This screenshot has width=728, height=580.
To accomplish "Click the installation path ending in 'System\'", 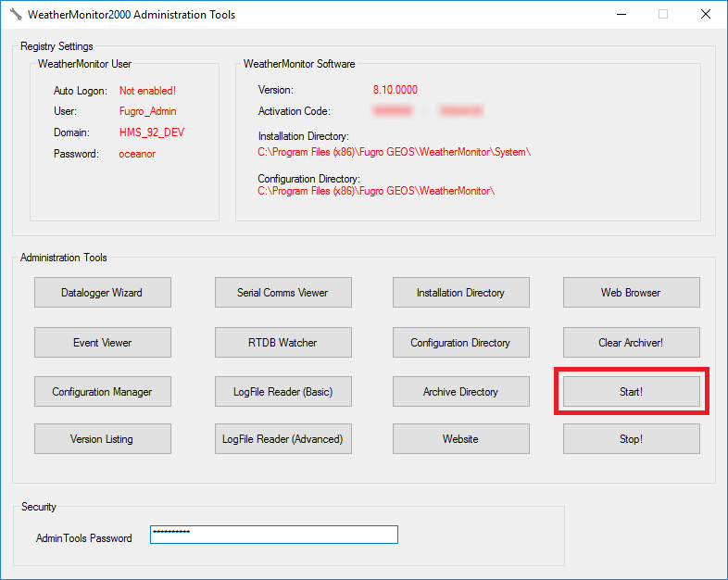I will (x=395, y=152).
